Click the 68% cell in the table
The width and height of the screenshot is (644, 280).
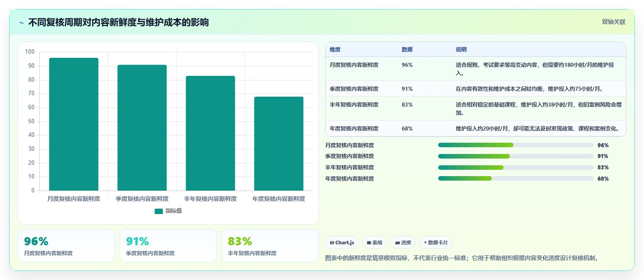tap(407, 128)
